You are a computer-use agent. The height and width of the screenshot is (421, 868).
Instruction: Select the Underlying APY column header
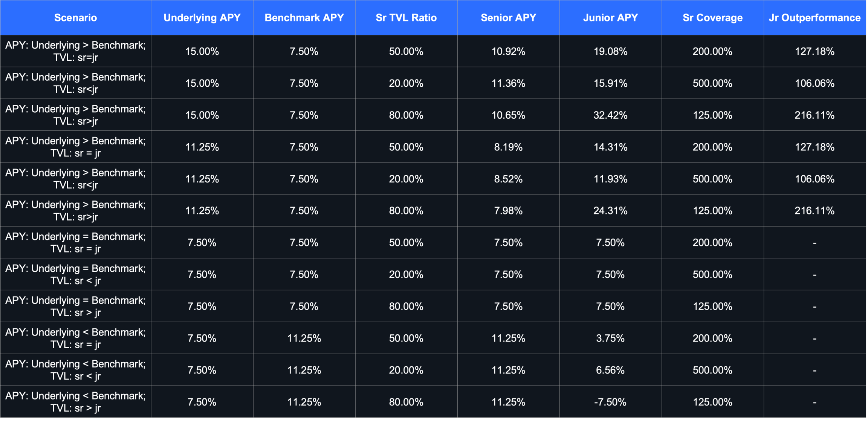pyautogui.click(x=202, y=18)
